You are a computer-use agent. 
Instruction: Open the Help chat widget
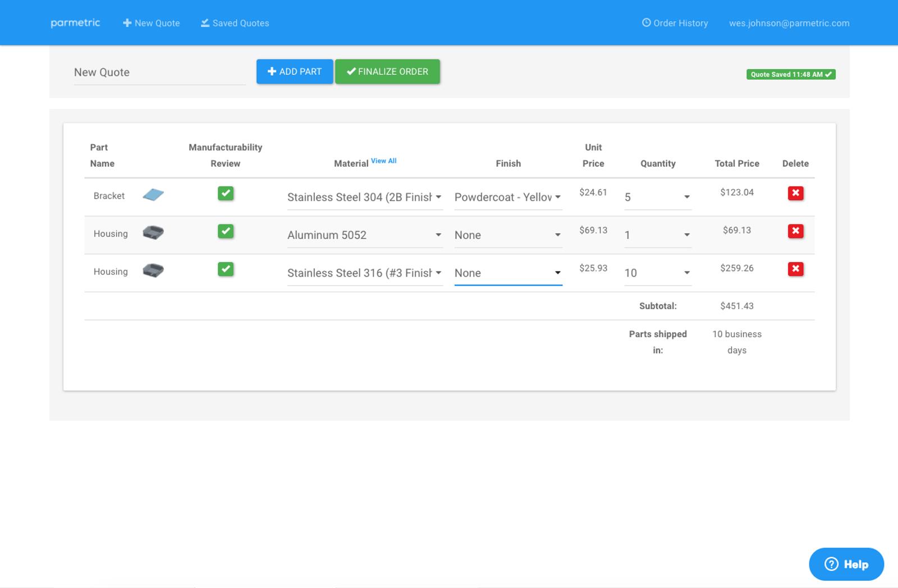pos(846,564)
